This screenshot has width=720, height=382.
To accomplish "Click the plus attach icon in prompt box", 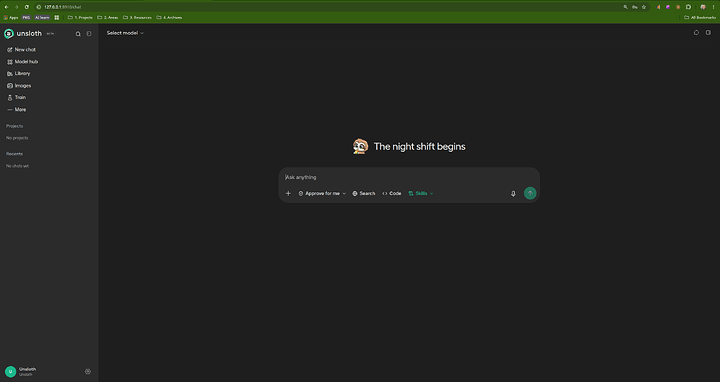I will pyautogui.click(x=288, y=193).
